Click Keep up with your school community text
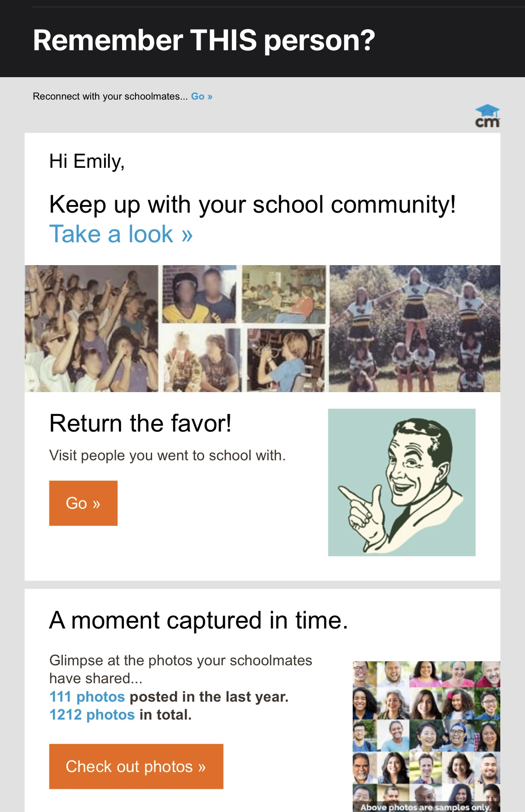Image resolution: width=525 pixels, height=812 pixels. [x=252, y=205]
